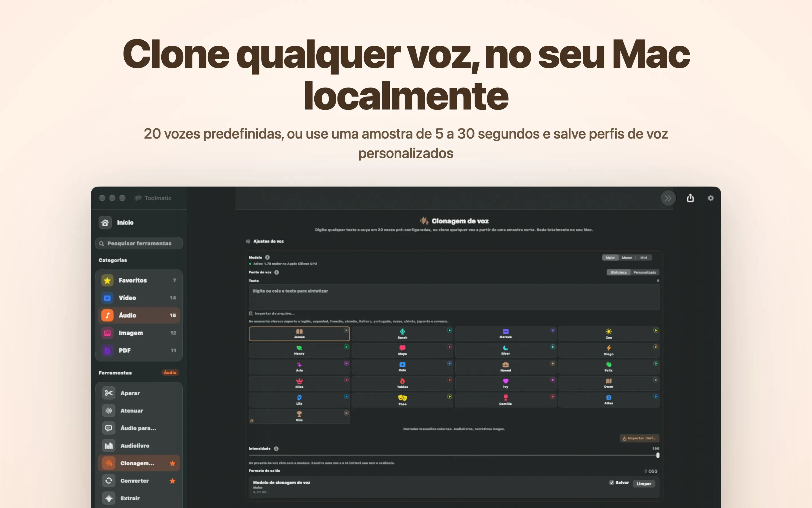Open the Atenuar tool
This screenshot has height=508, width=812.
coord(139,411)
